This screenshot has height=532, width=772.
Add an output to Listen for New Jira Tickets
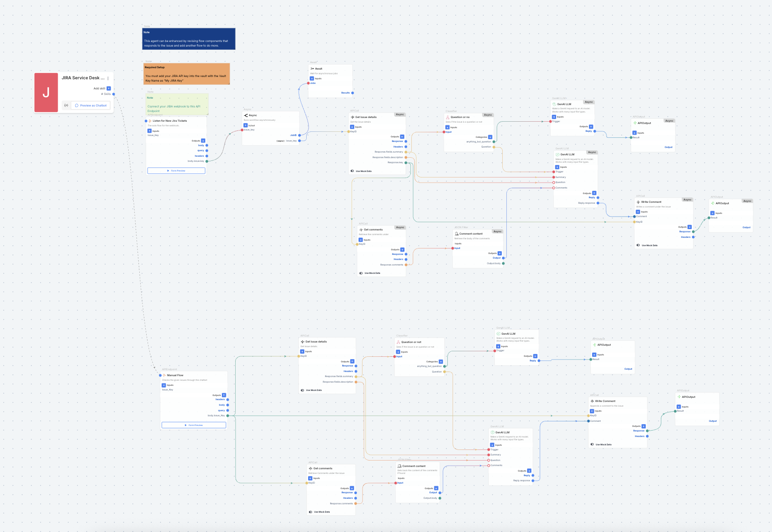[203, 141]
